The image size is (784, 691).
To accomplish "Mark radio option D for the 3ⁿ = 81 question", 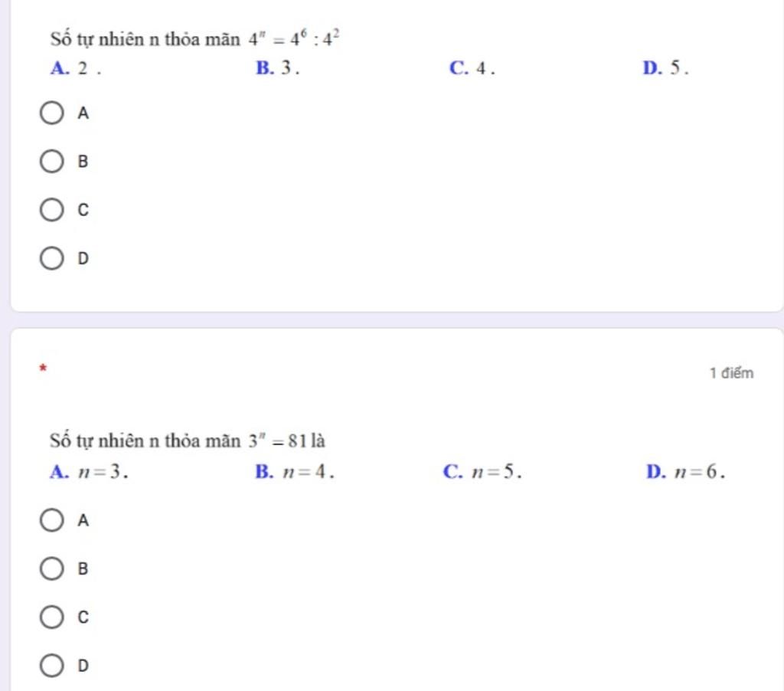I will pos(51,666).
